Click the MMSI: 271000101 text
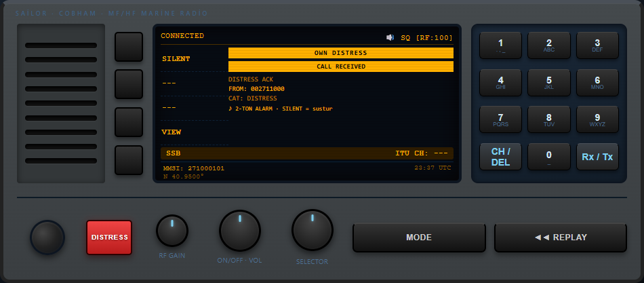644x283 pixels. [194, 169]
